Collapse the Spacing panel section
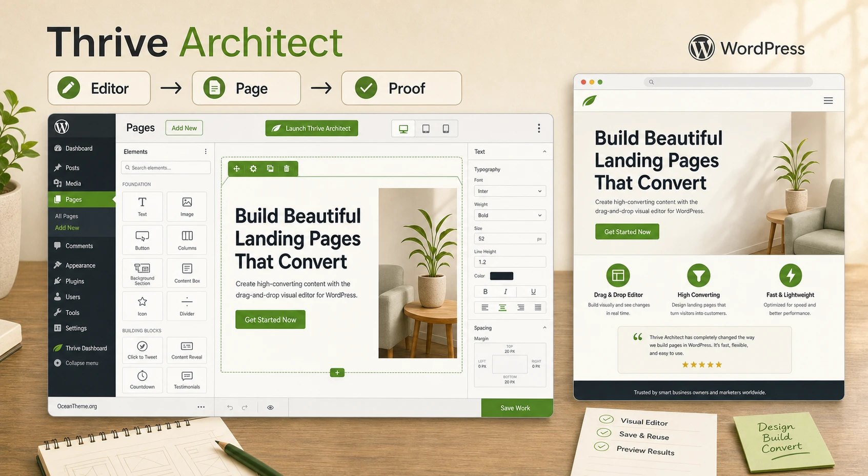 click(544, 328)
